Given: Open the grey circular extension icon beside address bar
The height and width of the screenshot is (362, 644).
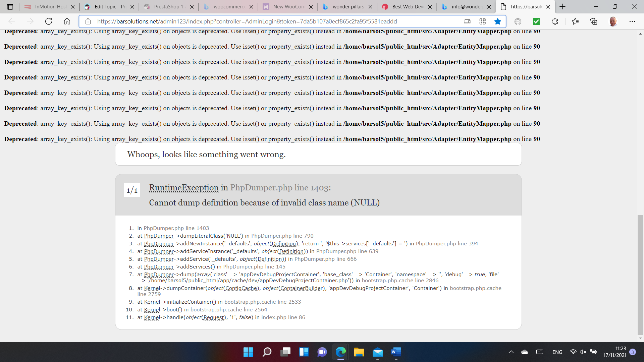Looking at the screenshot, I should pos(518,21).
